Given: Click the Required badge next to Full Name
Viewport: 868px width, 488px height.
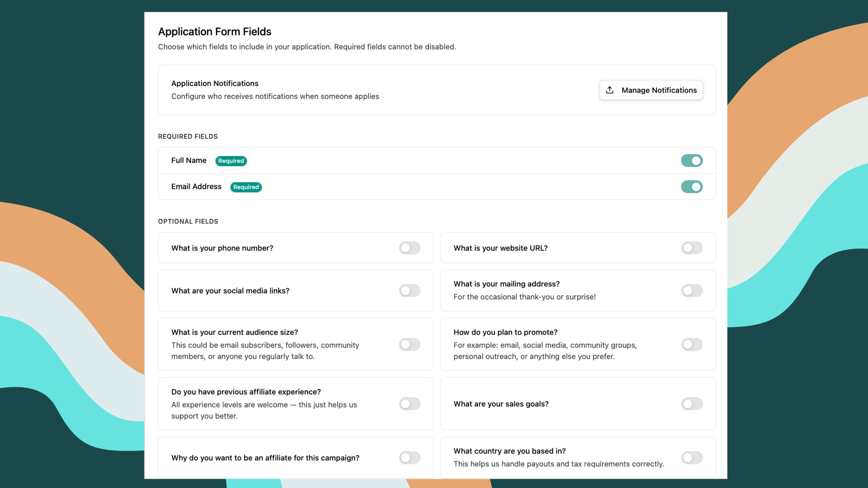Looking at the screenshot, I should tap(231, 161).
